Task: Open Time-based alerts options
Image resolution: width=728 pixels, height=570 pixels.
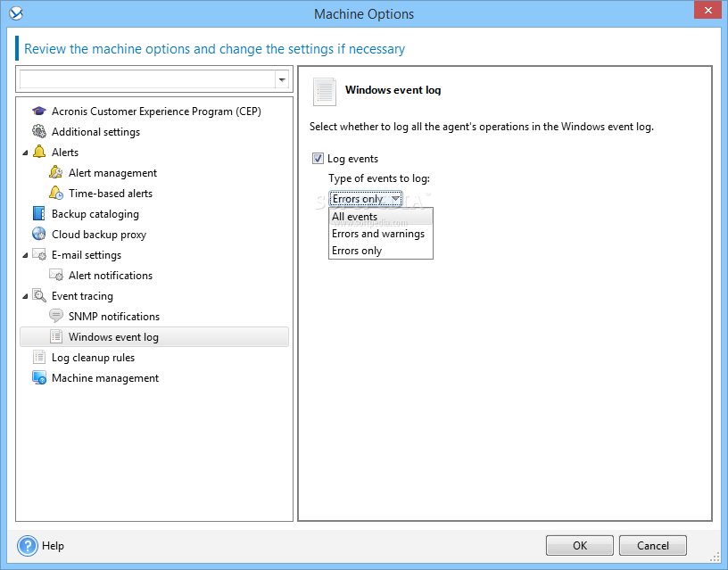Action: click(x=111, y=193)
